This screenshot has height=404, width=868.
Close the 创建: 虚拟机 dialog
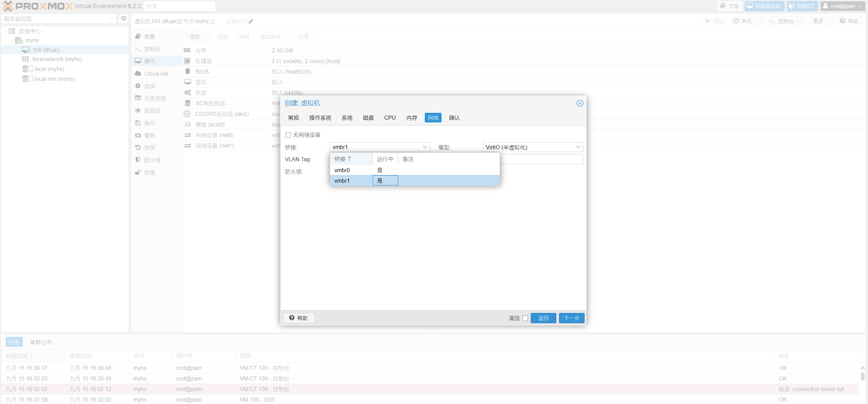[x=580, y=103]
